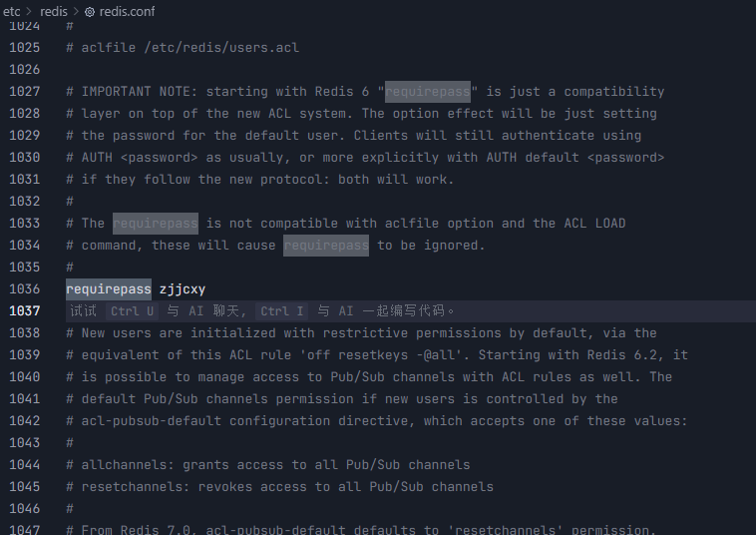The height and width of the screenshot is (535, 756).
Task: Select line number 1037 in gutter
Action: [25, 311]
